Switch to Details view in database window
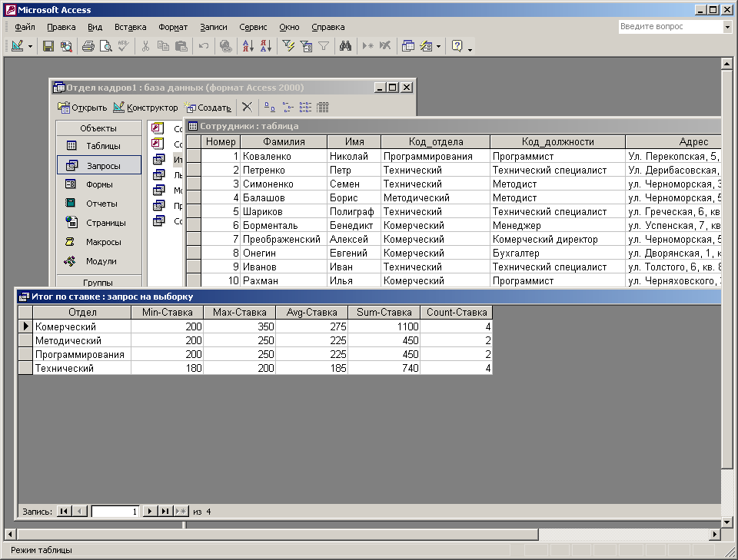This screenshot has height=560, width=738. tap(322, 108)
